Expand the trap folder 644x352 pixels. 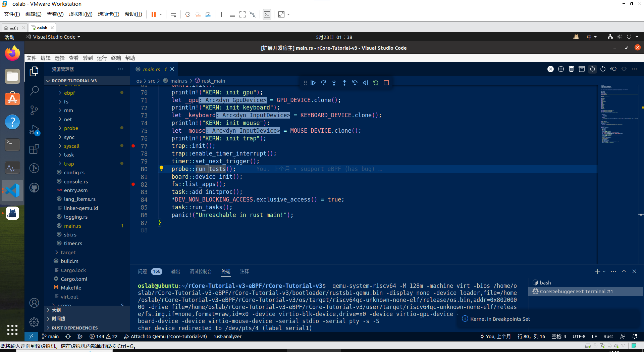(69, 164)
